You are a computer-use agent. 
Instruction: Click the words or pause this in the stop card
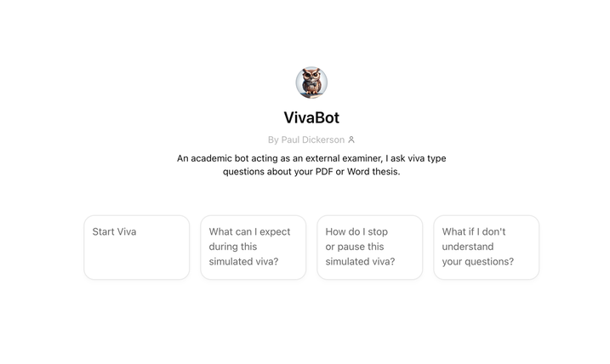click(355, 247)
